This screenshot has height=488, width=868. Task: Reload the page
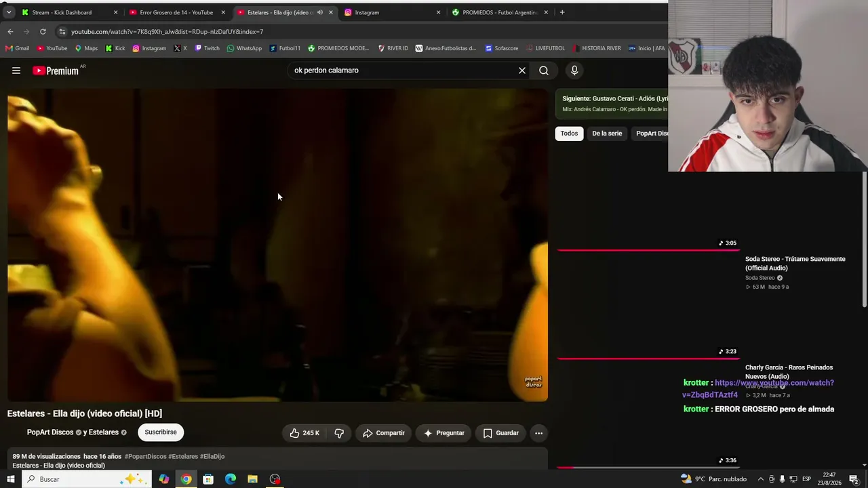click(x=43, y=32)
